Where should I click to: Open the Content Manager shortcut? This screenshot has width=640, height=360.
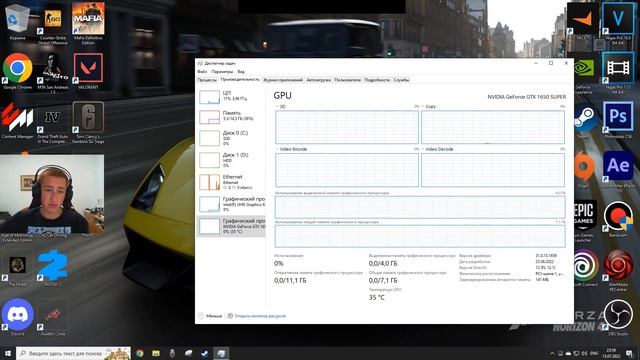click(17, 120)
